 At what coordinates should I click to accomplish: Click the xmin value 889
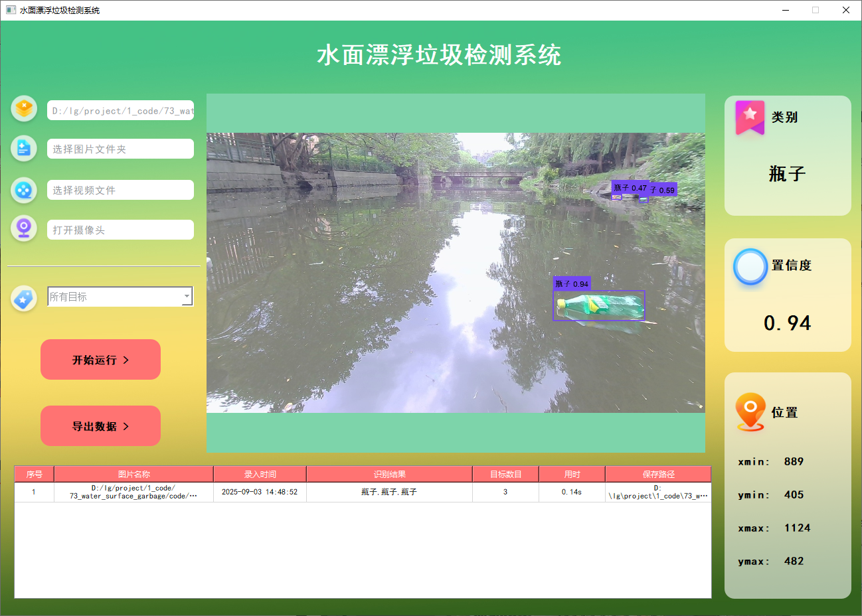(794, 461)
